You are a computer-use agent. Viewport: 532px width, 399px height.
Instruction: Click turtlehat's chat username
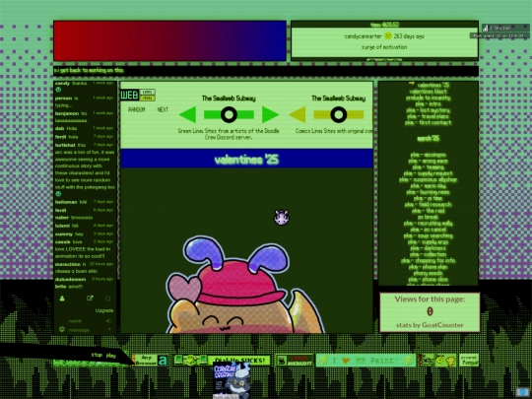[65, 145]
